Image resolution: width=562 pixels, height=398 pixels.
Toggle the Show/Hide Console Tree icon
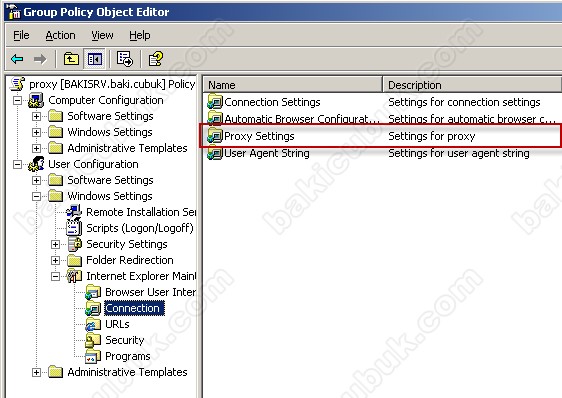click(x=95, y=59)
